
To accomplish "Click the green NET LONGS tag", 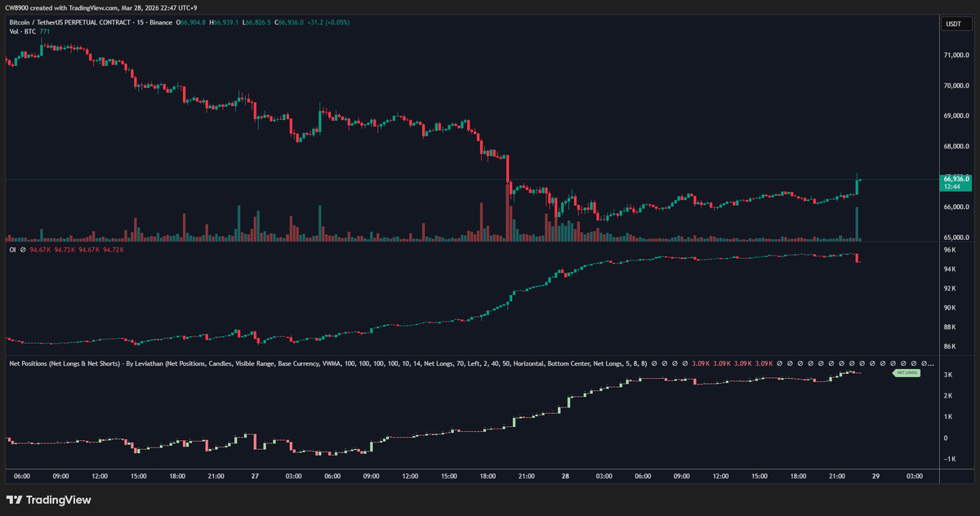I will point(907,372).
